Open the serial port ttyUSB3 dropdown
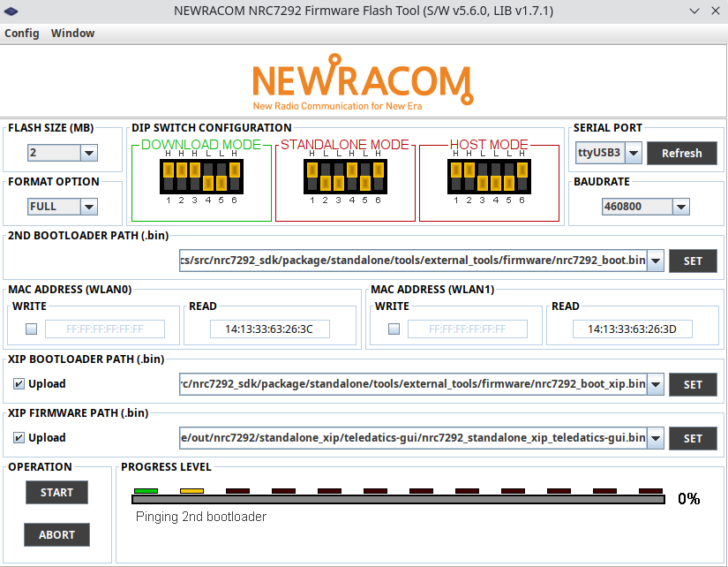The width and height of the screenshot is (728, 567). (634, 153)
